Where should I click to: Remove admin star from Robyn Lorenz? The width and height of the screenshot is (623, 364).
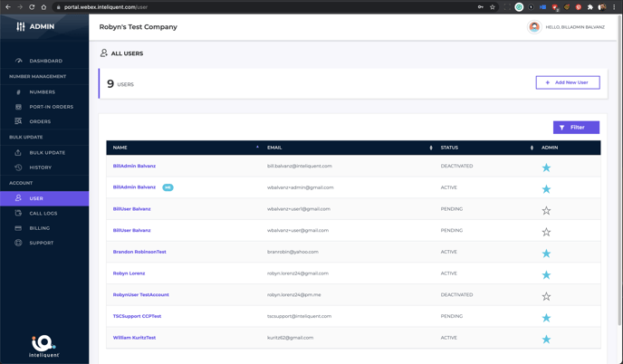point(546,274)
